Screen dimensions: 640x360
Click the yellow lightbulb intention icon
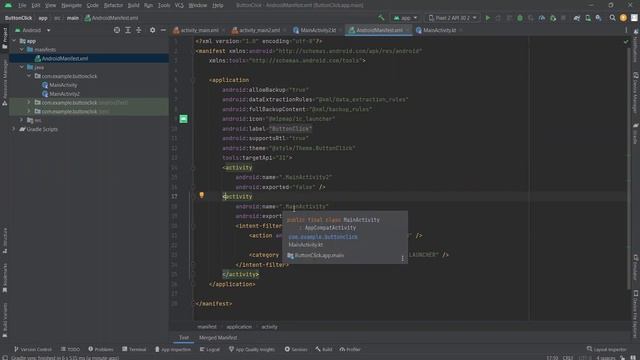pos(201,196)
